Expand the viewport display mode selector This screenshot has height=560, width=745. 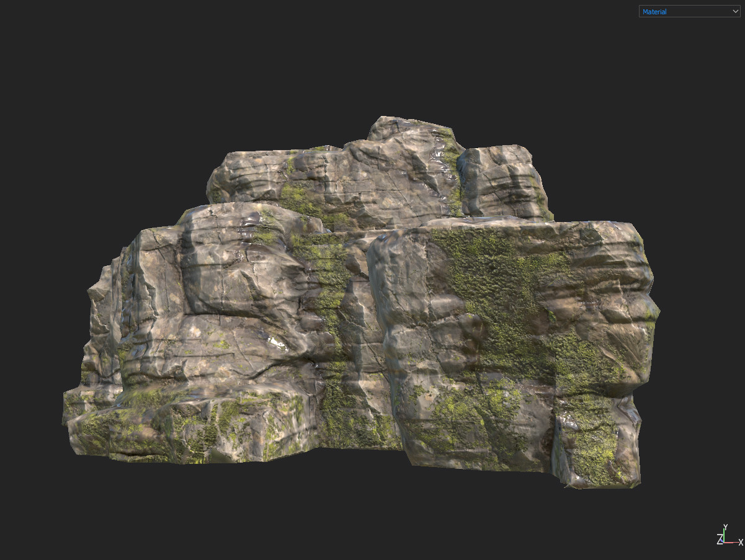(x=689, y=11)
